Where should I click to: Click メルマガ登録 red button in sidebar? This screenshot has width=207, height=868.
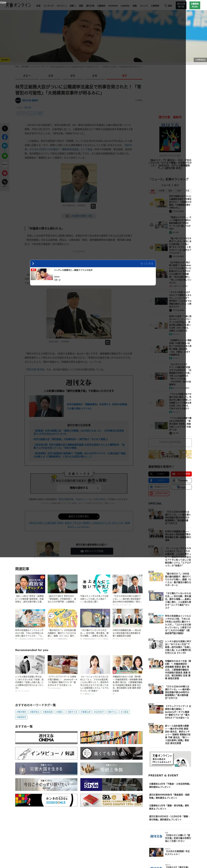click(x=181, y=474)
